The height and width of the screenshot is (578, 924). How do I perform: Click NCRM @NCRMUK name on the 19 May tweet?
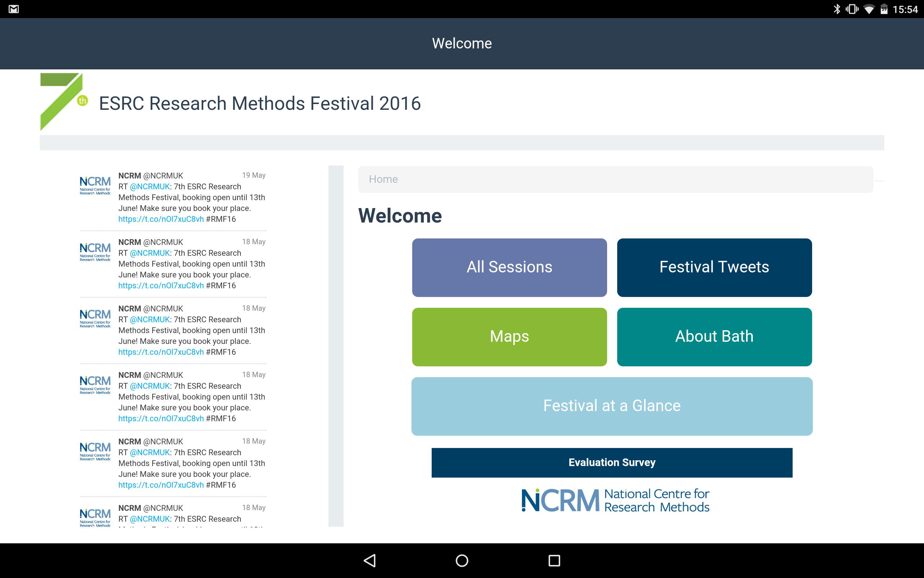151,176
